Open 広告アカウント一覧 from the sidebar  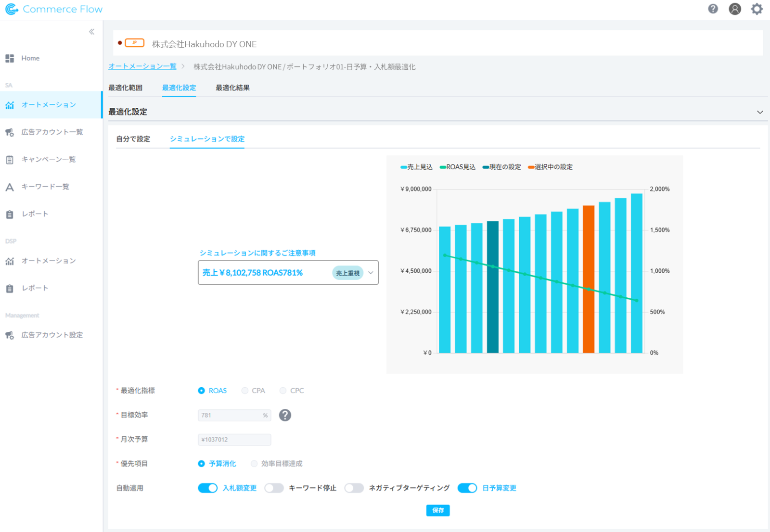51,132
